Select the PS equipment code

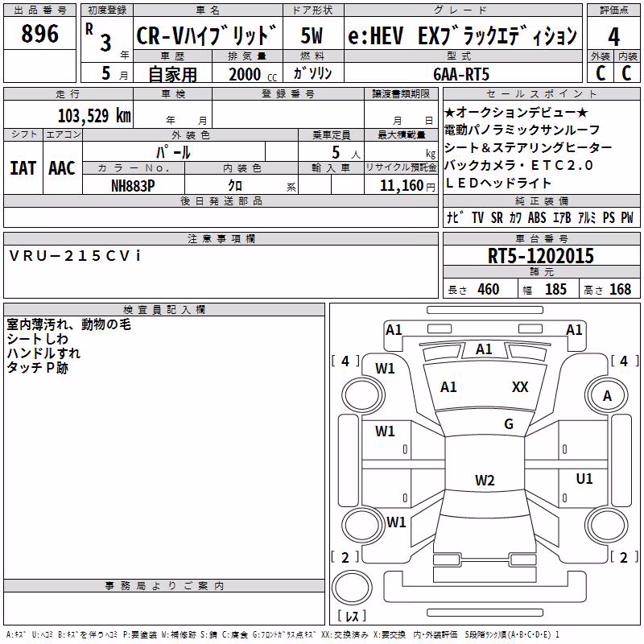click(609, 217)
